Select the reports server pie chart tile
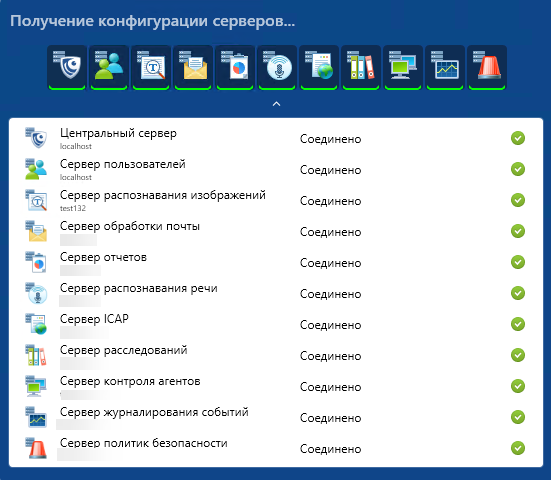The height and width of the screenshot is (480, 551). coord(235,67)
